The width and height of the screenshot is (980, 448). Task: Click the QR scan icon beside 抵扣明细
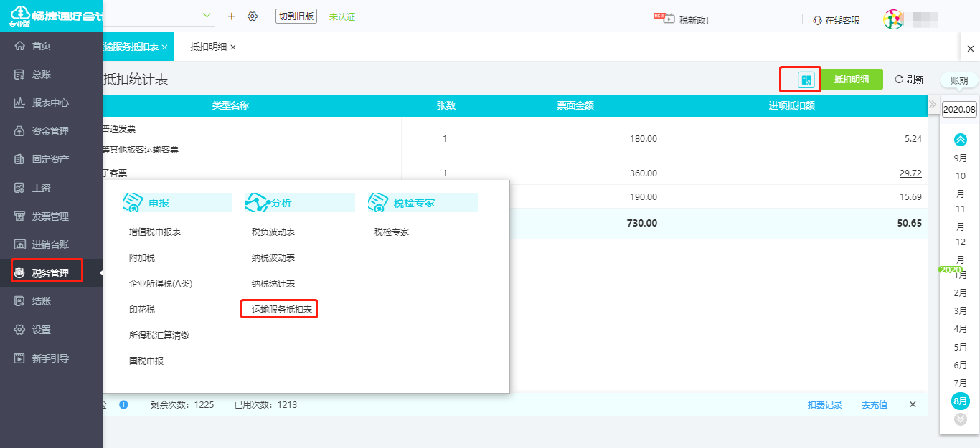pos(807,80)
